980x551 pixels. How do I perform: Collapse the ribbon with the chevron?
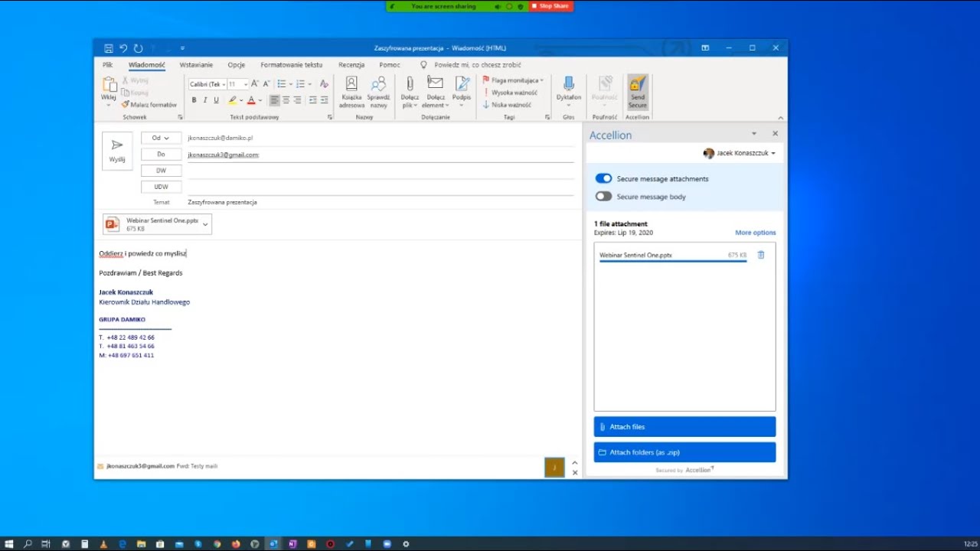click(780, 117)
